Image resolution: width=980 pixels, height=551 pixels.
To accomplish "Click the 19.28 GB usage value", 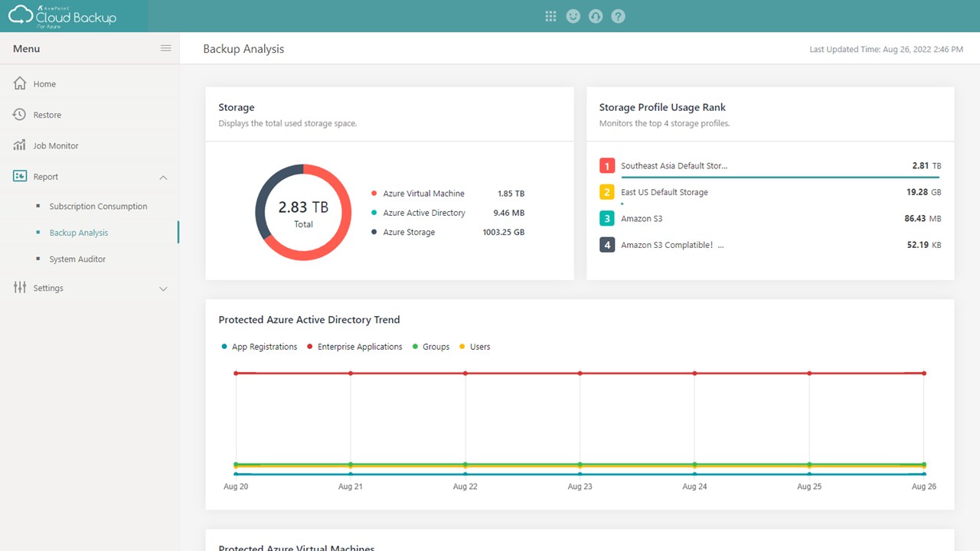I will tap(924, 192).
